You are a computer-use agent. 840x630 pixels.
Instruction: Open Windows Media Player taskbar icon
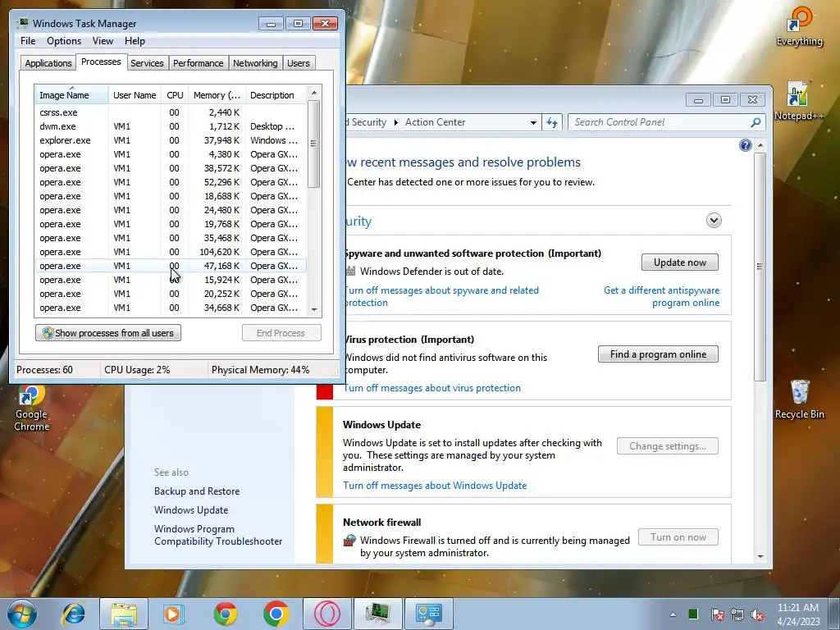coord(173,614)
